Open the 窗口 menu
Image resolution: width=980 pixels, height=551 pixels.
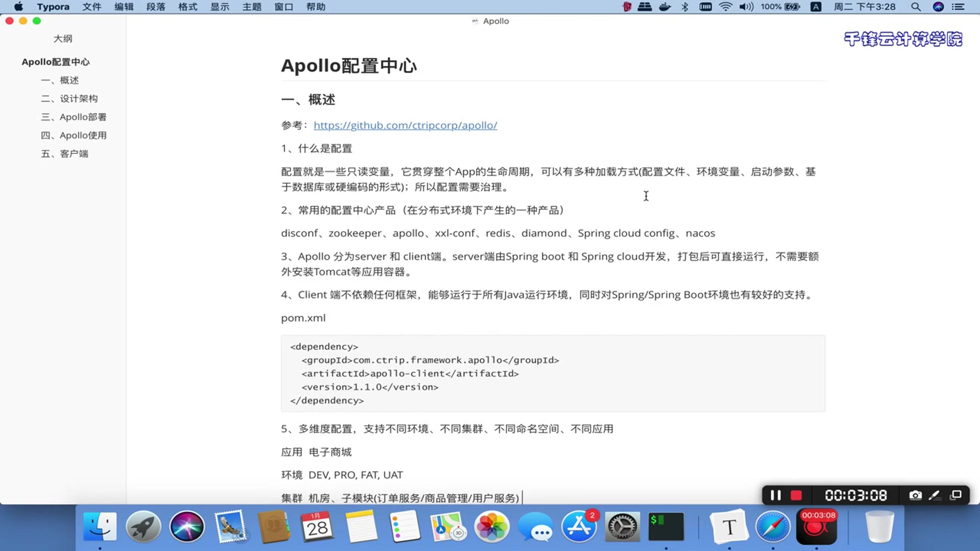pos(284,7)
